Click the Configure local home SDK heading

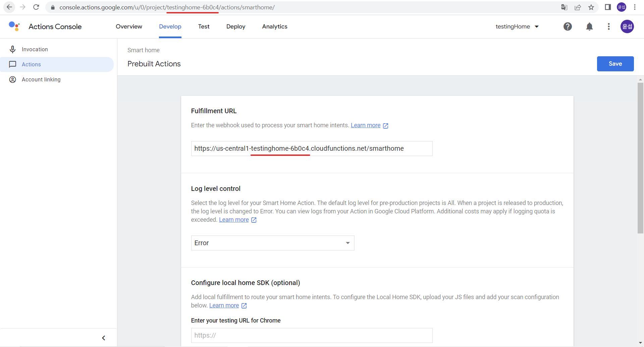click(x=246, y=283)
